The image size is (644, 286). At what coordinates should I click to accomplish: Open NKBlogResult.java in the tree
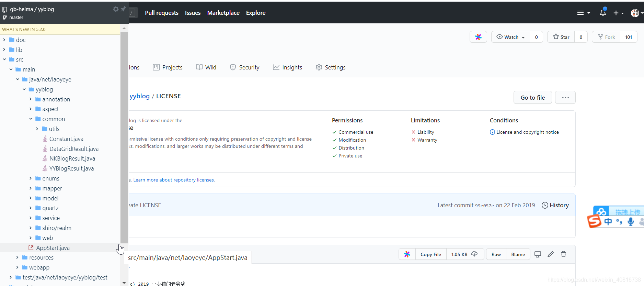coord(72,158)
